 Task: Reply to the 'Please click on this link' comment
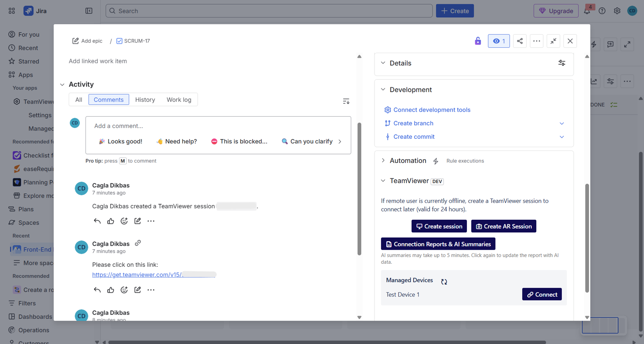coord(97,290)
